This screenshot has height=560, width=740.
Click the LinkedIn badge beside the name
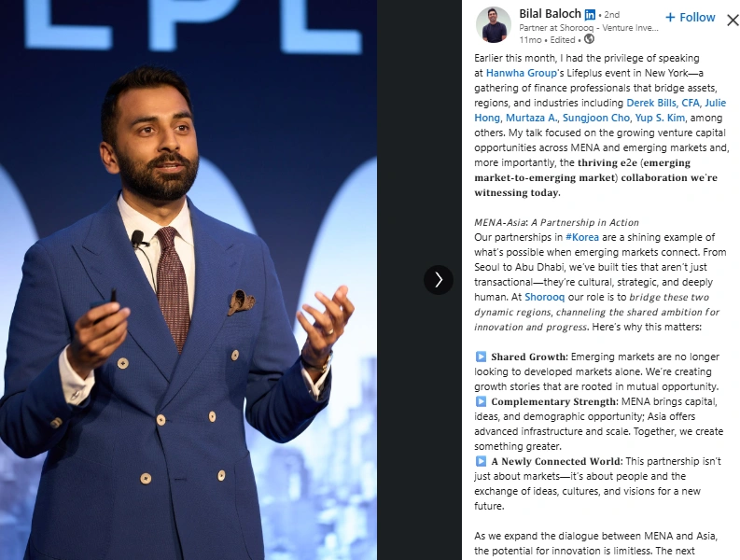[590, 15]
